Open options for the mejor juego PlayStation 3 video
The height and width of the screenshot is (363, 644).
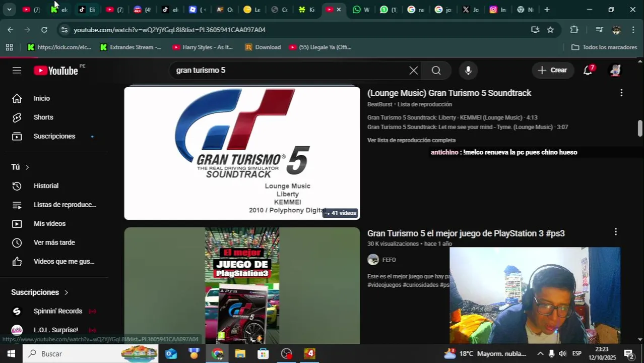click(x=615, y=232)
